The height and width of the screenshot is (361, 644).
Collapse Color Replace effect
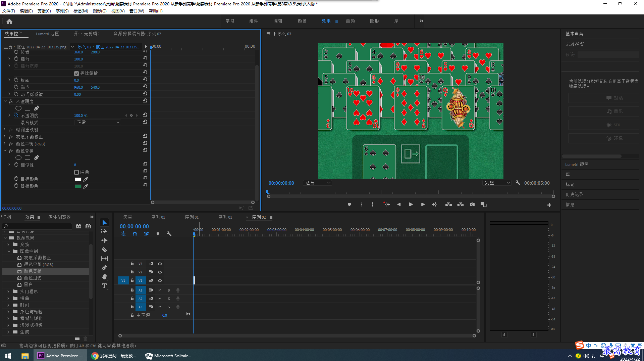click(x=5, y=151)
